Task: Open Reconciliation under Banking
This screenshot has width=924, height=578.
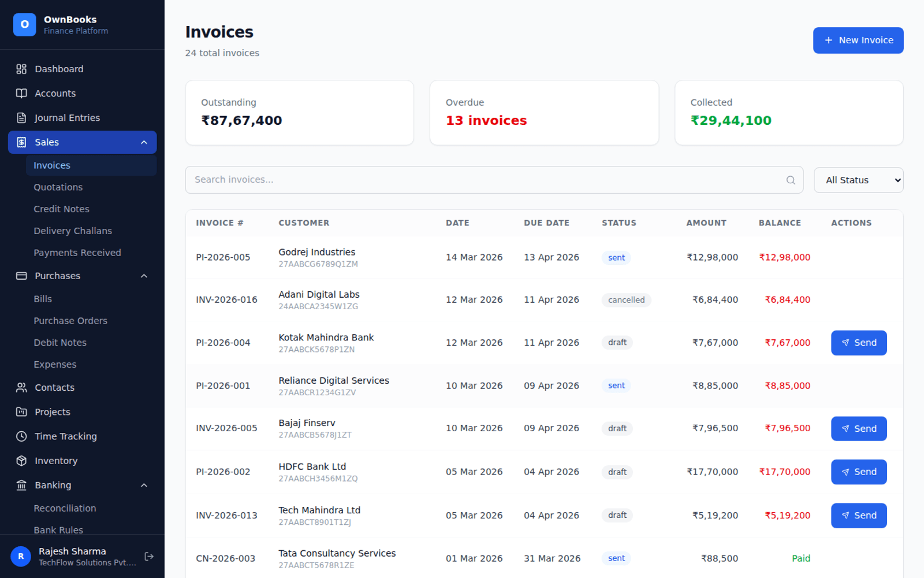Action: (91, 508)
